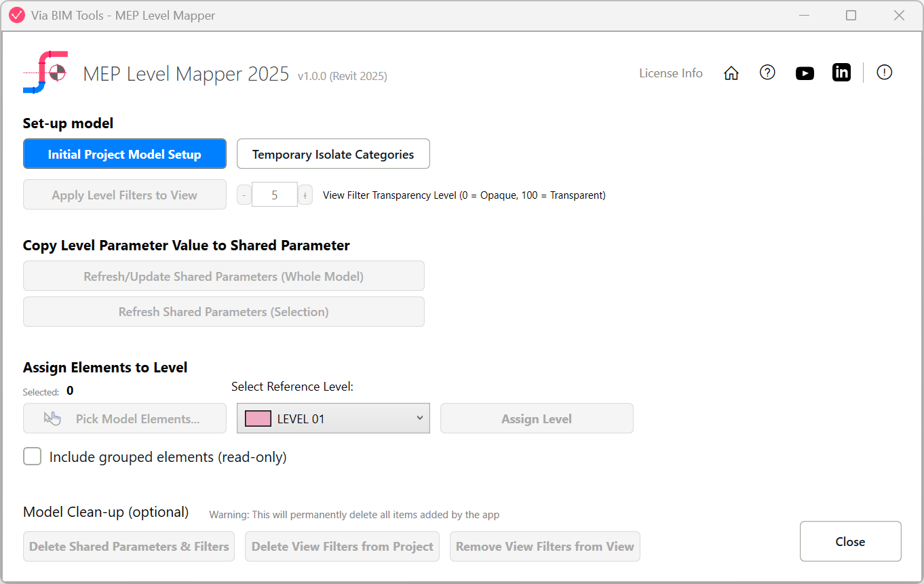Click Pick Model Elements button
Image resolution: width=924 pixels, height=584 pixels.
pos(125,418)
